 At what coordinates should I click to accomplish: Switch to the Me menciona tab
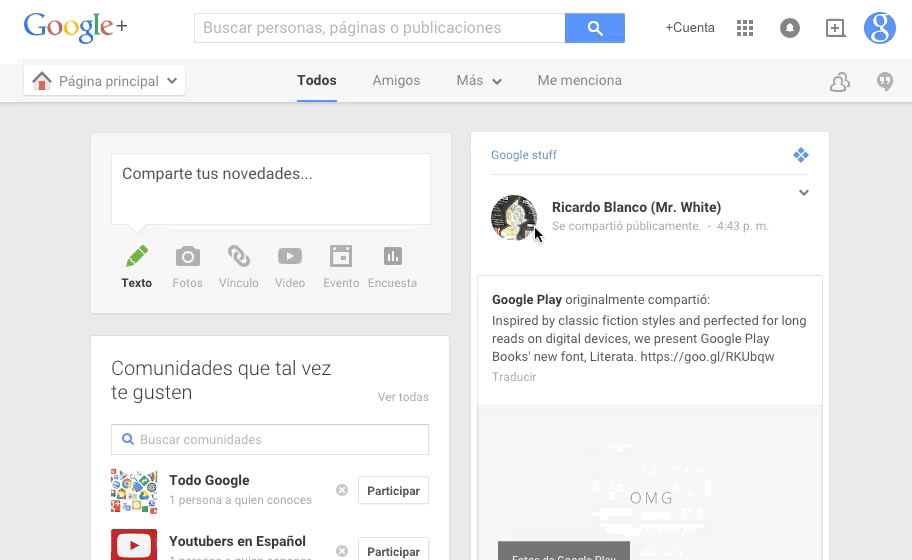tap(579, 80)
